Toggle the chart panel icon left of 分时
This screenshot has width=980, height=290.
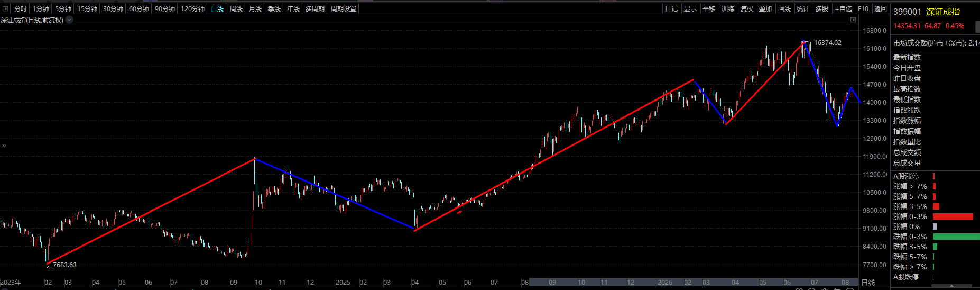pyautogui.click(x=5, y=9)
